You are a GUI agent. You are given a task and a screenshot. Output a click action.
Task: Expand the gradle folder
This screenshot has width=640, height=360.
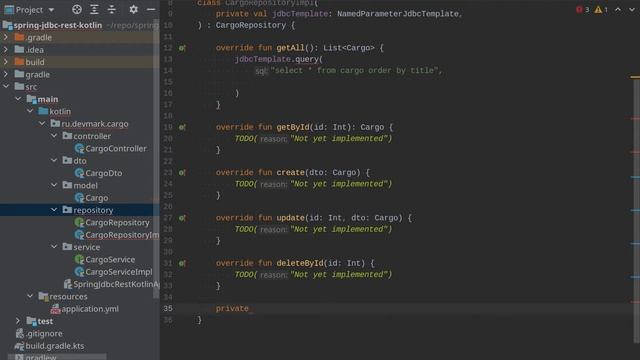click(6, 74)
